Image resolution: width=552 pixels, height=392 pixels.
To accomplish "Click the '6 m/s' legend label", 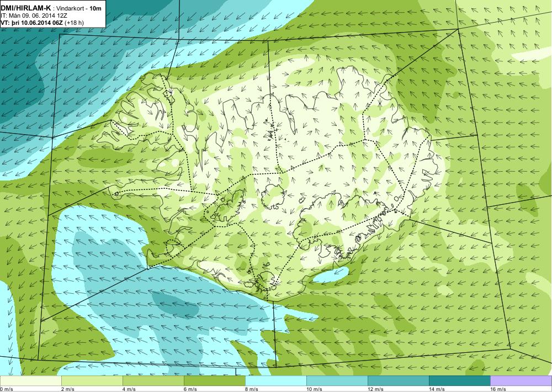I will point(191,389).
